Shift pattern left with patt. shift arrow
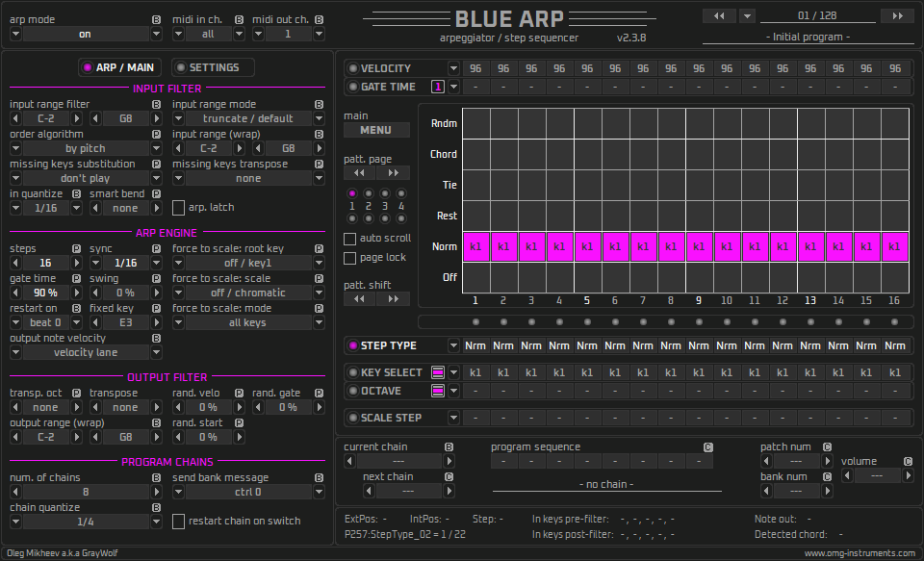The width and height of the screenshot is (924, 561). pos(359,298)
